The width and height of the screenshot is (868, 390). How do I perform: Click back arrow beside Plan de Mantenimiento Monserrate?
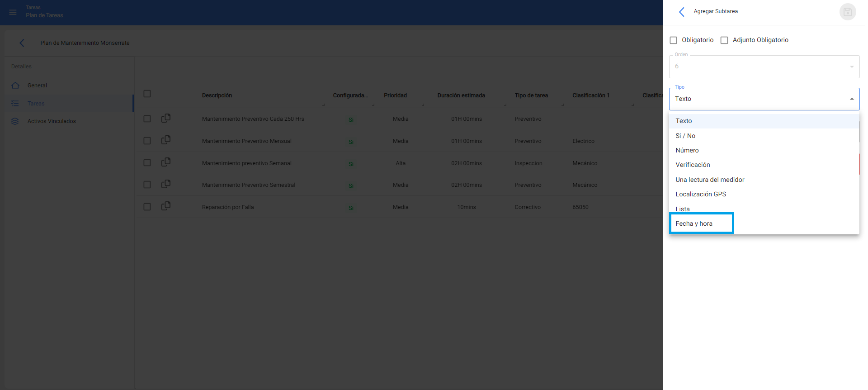[x=22, y=43]
